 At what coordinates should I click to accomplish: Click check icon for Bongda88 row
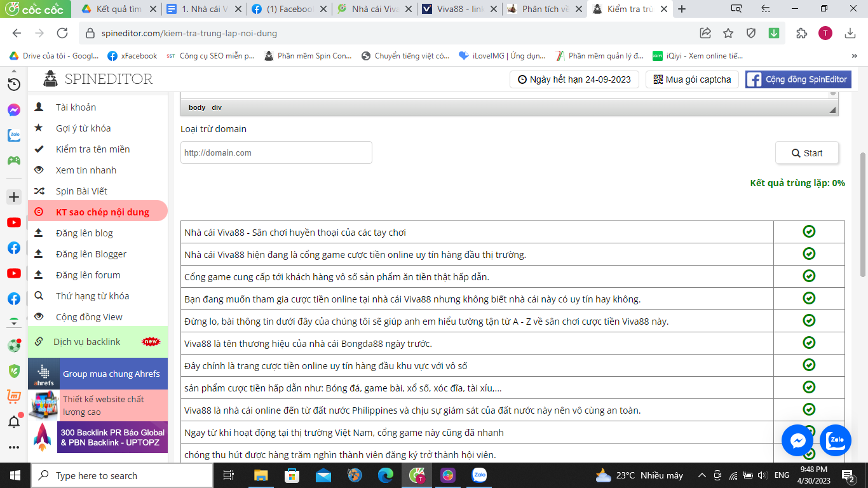[809, 342]
